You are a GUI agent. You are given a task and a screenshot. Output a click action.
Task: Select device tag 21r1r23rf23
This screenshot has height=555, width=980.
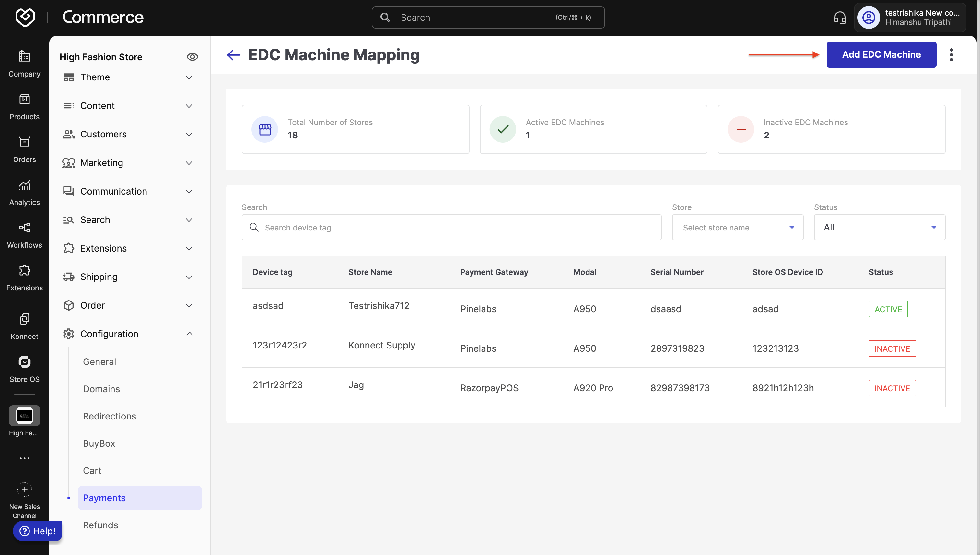click(278, 385)
